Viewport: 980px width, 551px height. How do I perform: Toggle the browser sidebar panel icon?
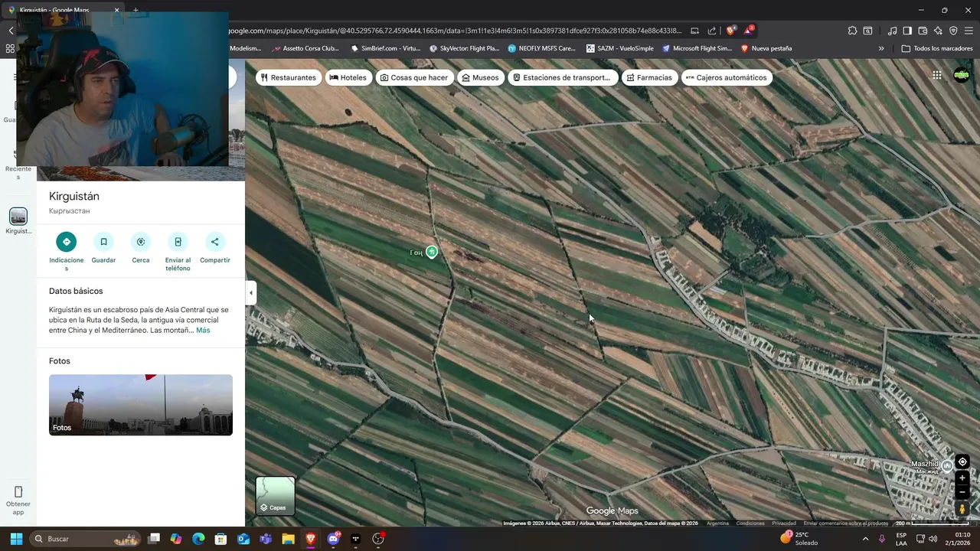[x=907, y=31]
